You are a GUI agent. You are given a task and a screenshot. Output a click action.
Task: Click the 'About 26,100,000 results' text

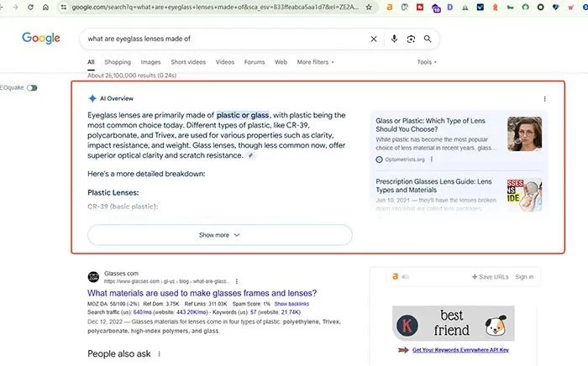pos(132,76)
